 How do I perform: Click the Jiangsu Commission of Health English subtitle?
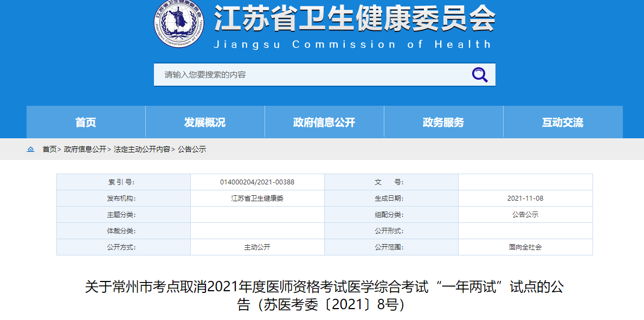tap(352, 44)
